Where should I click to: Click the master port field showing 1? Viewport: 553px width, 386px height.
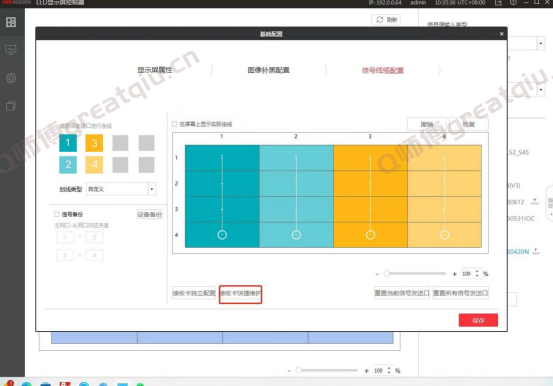tap(65, 237)
